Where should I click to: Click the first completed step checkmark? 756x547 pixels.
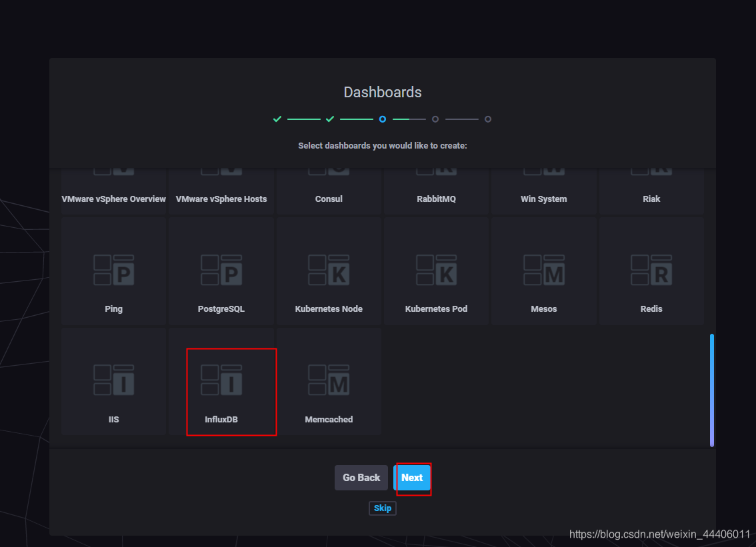pos(277,119)
